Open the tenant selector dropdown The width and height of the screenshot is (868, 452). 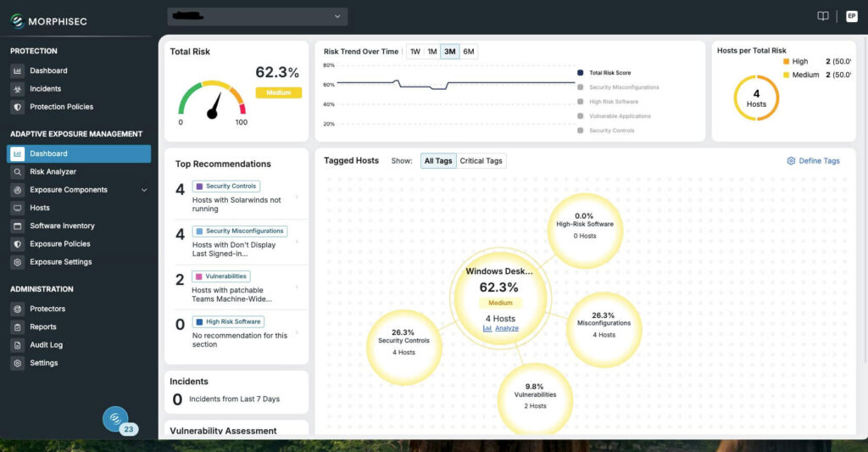tap(258, 17)
